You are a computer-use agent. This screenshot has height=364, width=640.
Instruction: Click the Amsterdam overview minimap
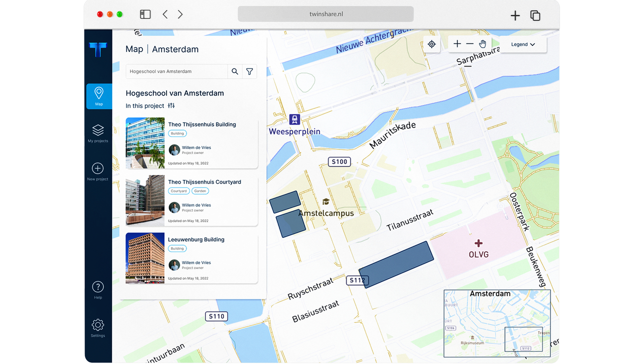(x=497, y=323)
